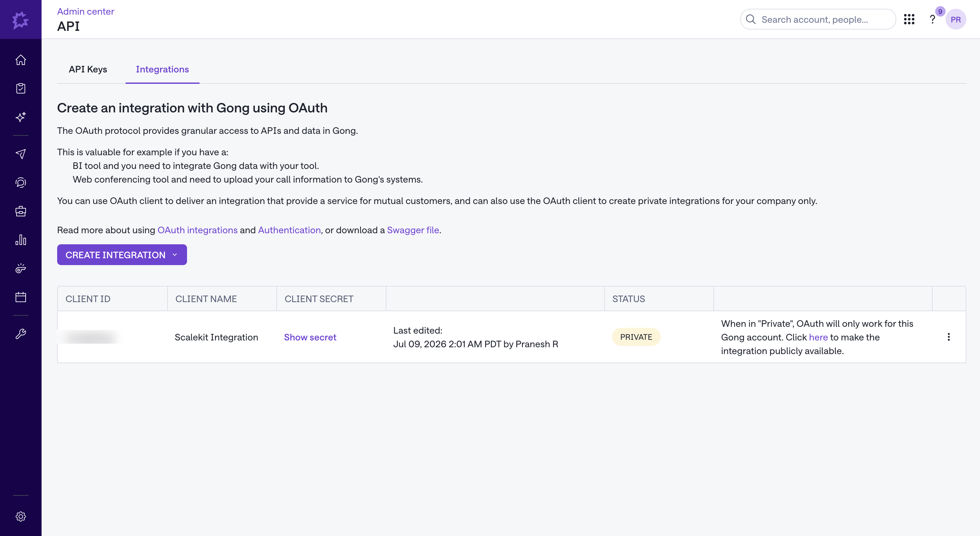
Task: Open the help question mark icon
Action: point(933,19)
